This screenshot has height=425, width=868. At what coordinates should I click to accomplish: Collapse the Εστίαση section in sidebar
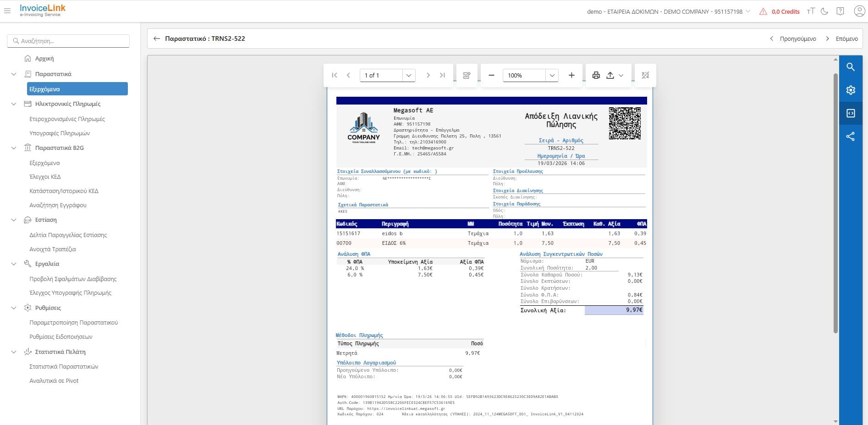click(14, 220)
